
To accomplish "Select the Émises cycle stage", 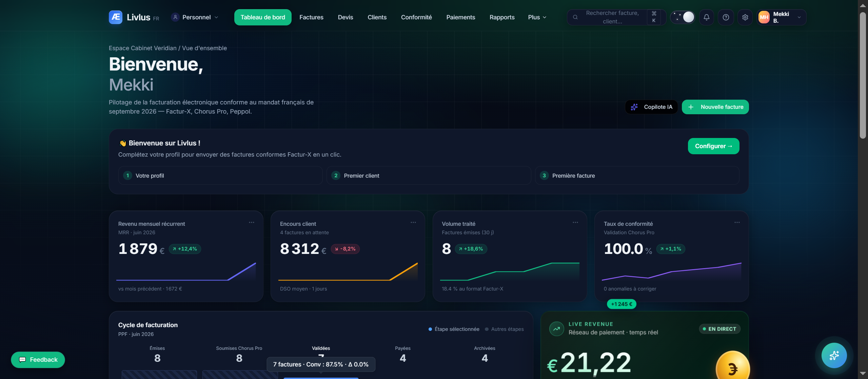I will (x=157, y=354).
